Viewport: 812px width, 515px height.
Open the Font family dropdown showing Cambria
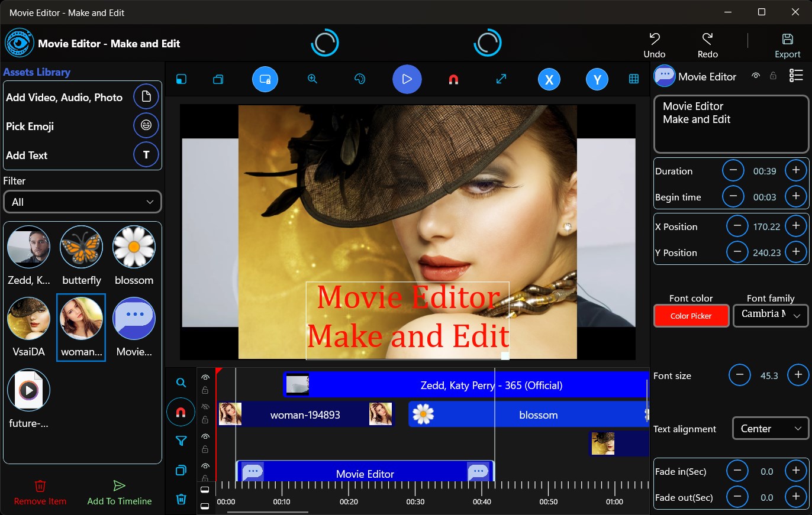click(x=770, y=315)
